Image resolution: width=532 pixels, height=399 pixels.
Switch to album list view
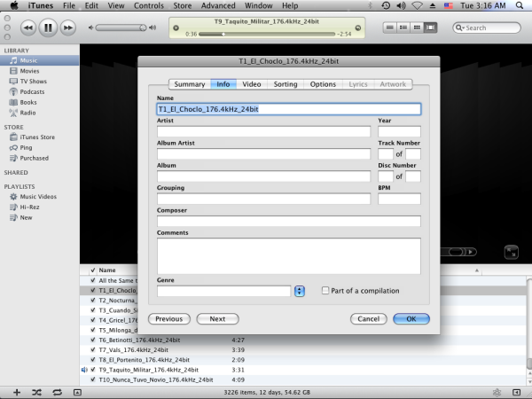pyautogui.click(x=403, y=27)
